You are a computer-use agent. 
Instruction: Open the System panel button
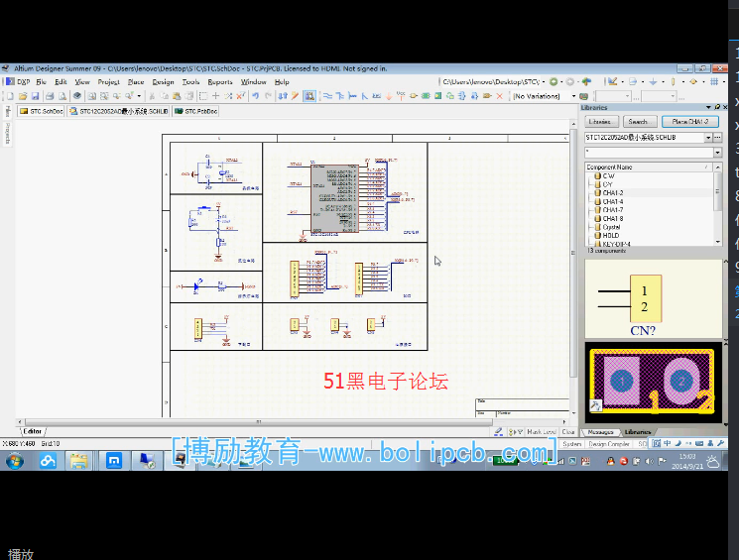pyautogui.click(x=571, y=444)
